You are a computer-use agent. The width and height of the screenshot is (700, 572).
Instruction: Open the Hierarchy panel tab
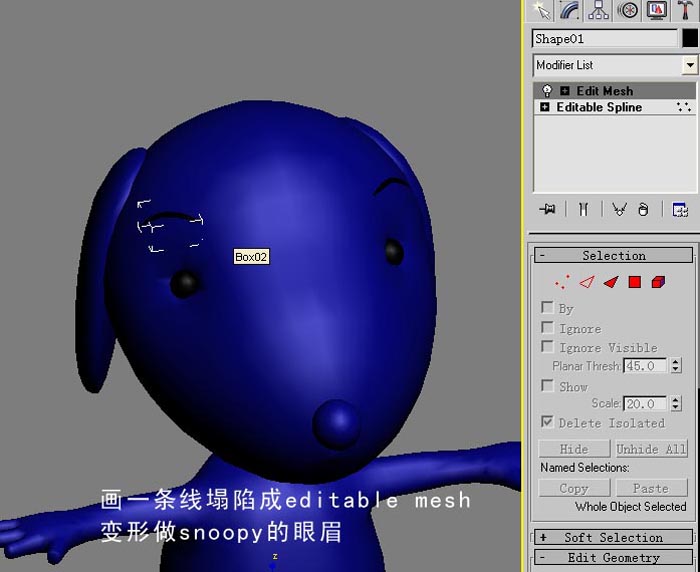599,10
